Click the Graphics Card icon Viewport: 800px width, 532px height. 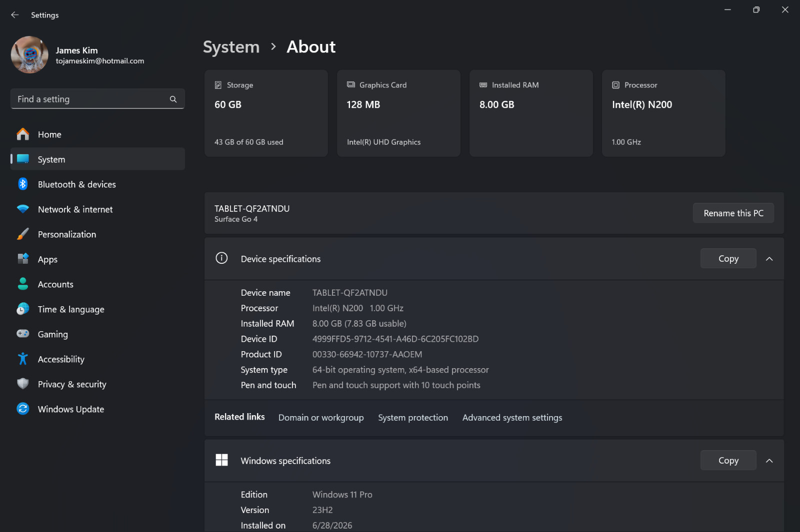pyautogui.click(x=351, y=85)
